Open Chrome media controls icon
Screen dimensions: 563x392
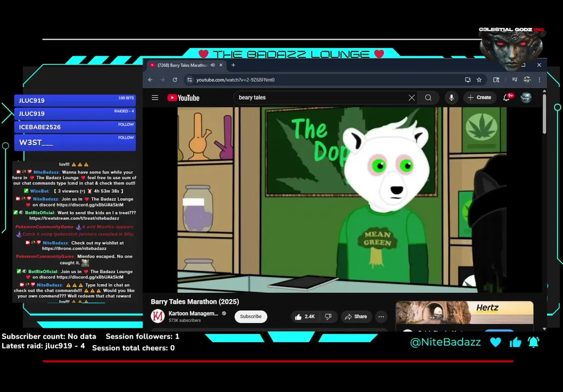[x=515, y=79]
